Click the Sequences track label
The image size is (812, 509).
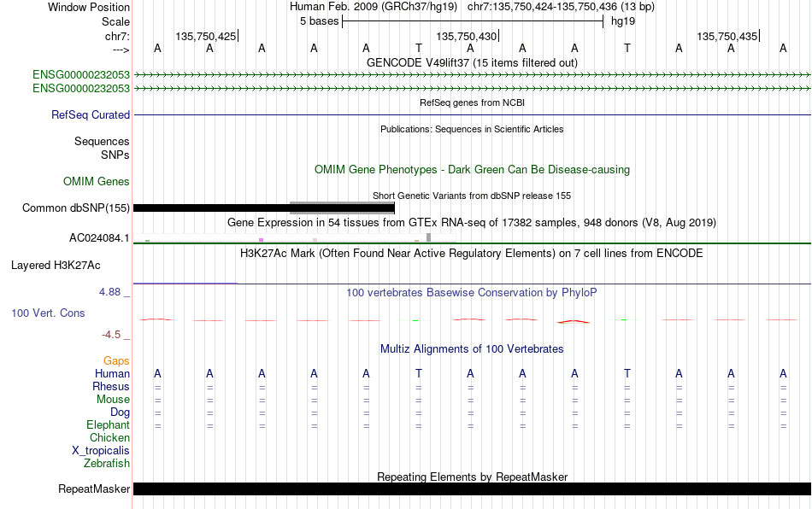102,141
